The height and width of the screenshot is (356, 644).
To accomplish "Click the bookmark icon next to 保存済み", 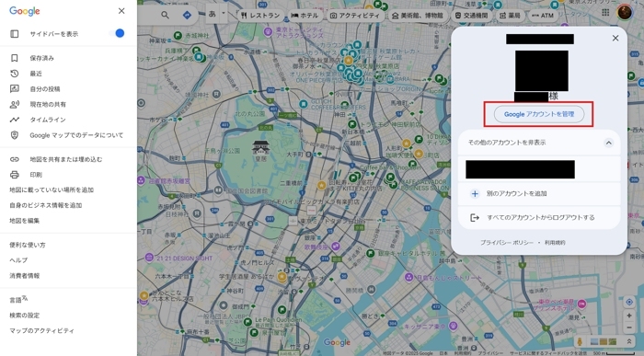I will click(15, 58).
